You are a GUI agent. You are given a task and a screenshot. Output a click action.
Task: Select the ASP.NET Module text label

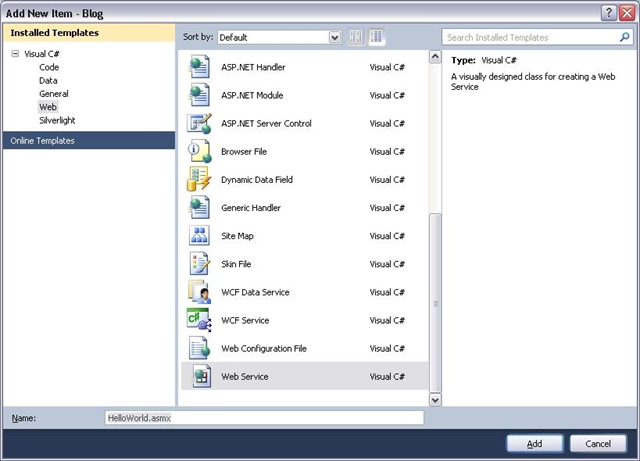click(252, 95)
